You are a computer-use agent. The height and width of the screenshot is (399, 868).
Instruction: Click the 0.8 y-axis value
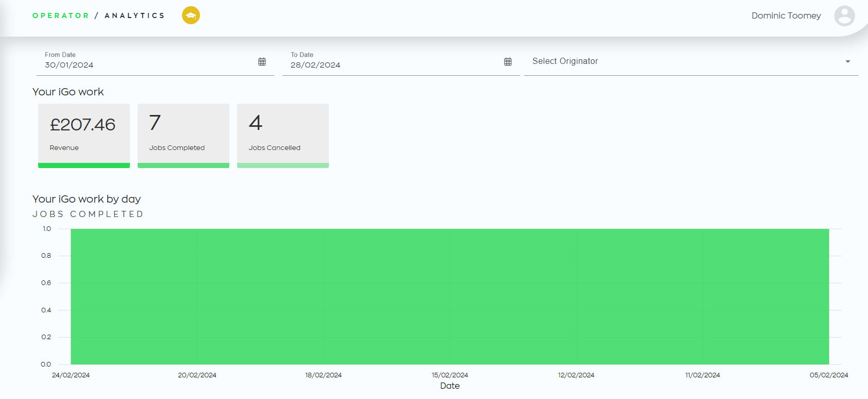46,255
